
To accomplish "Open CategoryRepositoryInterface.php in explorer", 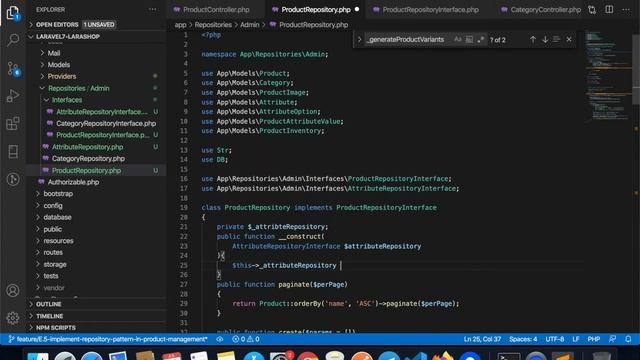I will tap(106, 123).
